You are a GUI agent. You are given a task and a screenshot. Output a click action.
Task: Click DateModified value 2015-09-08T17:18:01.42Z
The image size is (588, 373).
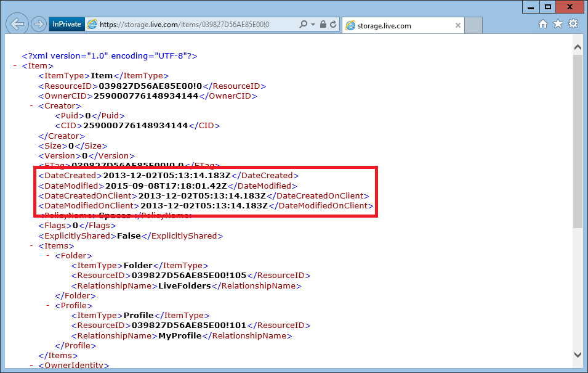166,186
